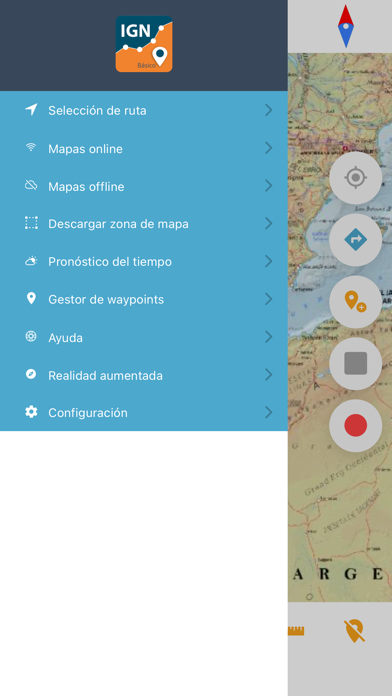
Task: Tap the gear icon beside Configuración
Action: (x=31, y=412)
